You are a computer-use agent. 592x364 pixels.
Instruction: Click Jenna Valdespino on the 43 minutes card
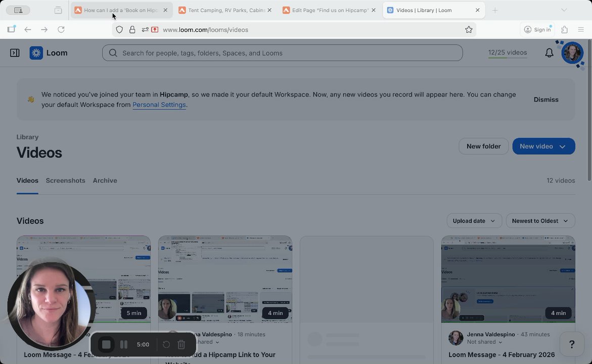coord(491,334)
